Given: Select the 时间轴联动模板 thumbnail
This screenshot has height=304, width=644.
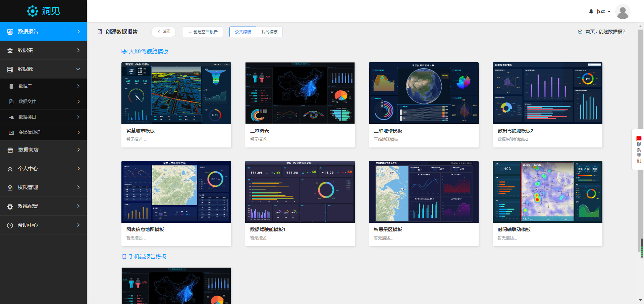Looking at the screenshot, I should pos(547,192).
